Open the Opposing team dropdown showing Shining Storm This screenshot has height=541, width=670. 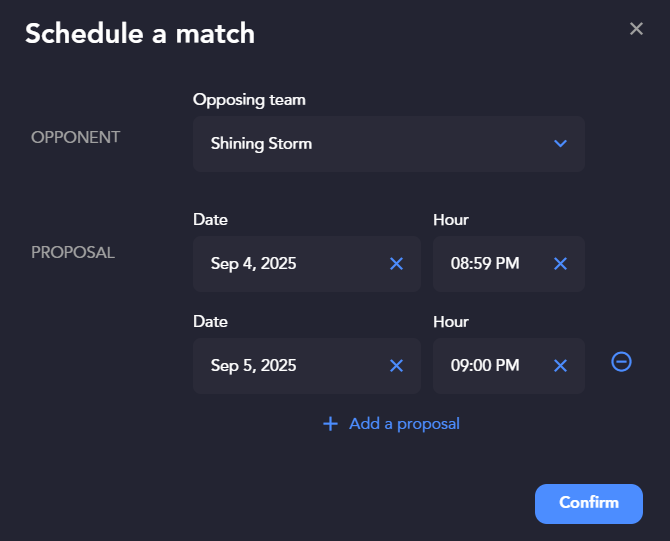pos(388,144)
